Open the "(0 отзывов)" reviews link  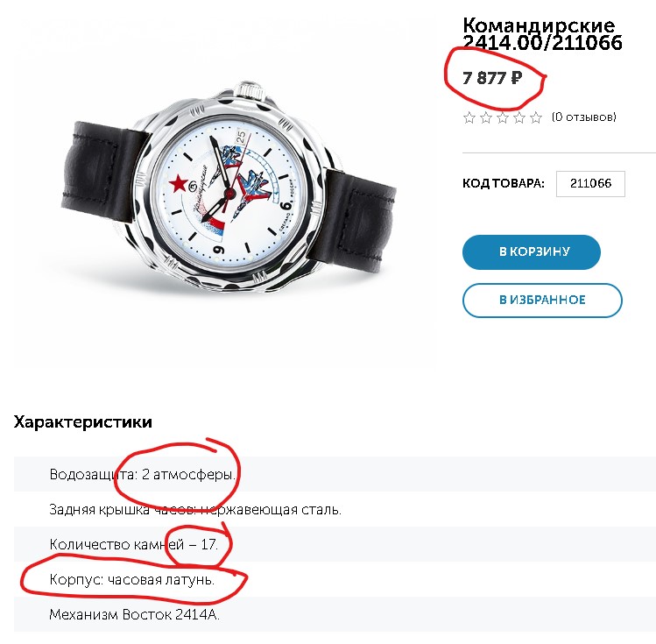click(x=583, y=117)
